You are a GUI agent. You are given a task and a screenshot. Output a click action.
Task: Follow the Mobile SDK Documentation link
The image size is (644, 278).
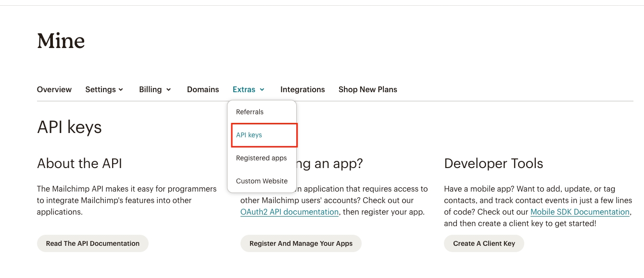click(580, 212)
